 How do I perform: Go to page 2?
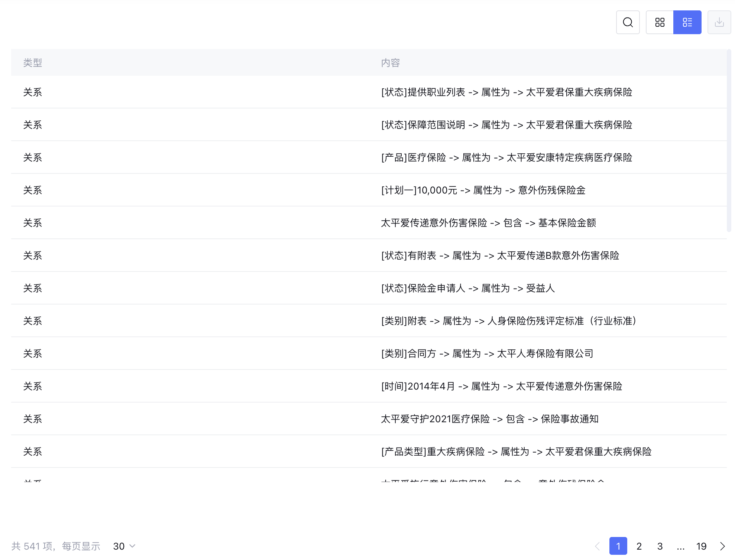[639, 546]
